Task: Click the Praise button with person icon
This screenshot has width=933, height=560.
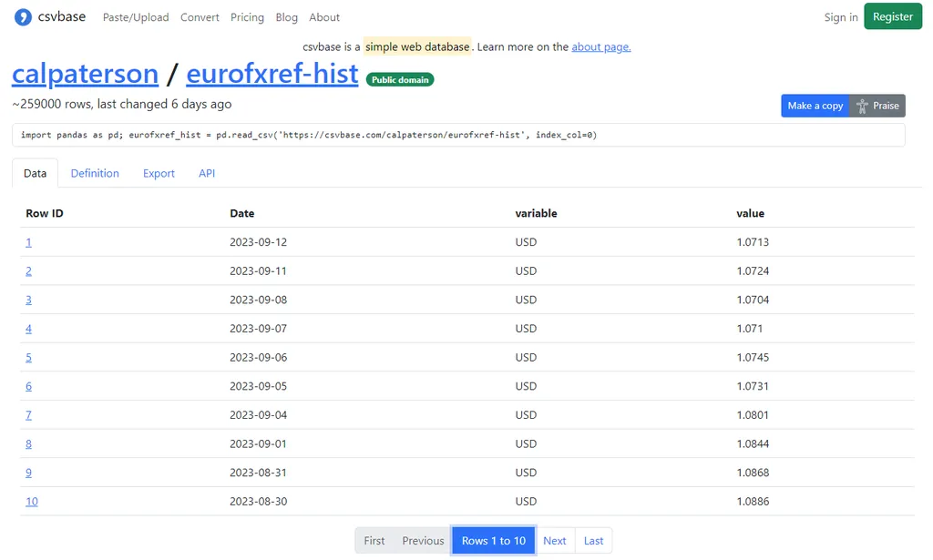Action: point(877,106)
